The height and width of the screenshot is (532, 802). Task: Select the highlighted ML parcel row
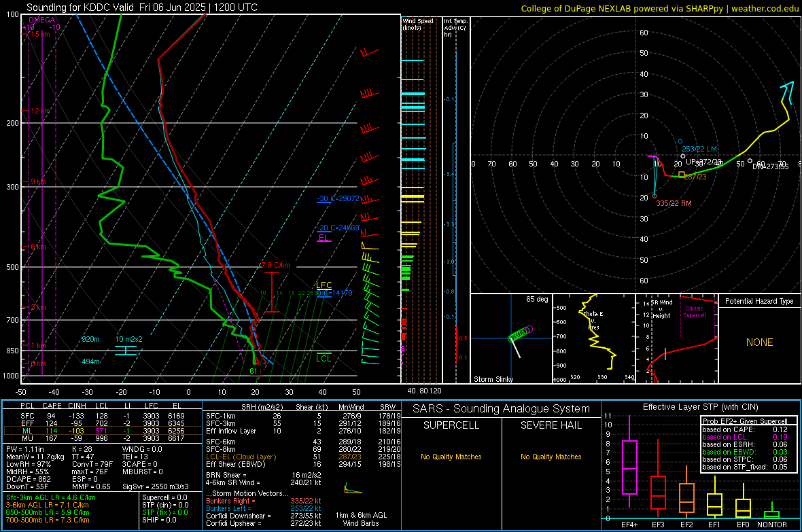click(x=103, y=431)
